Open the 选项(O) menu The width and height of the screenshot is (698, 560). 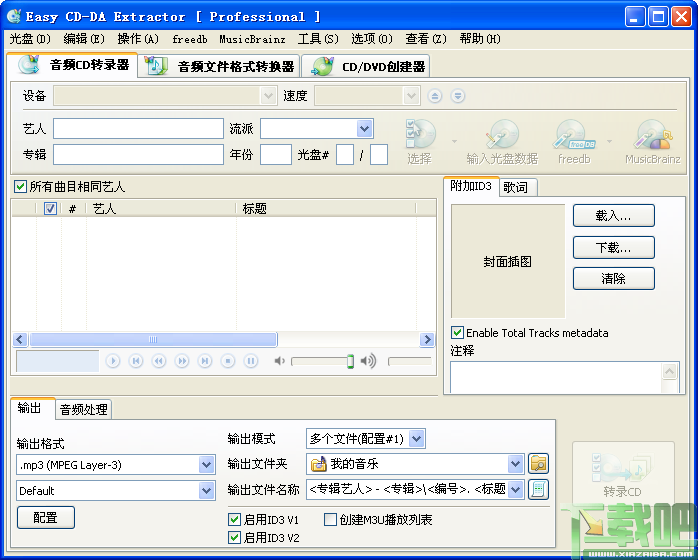[372, 39]
